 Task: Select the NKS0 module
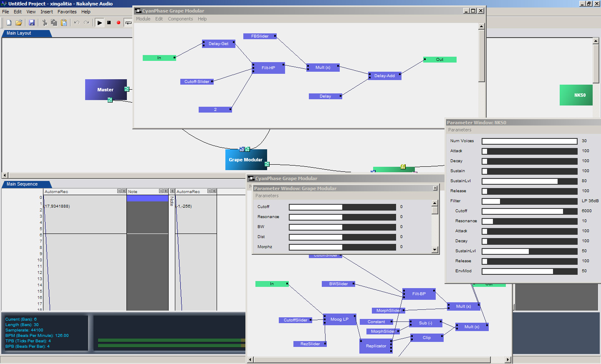(576, 95)
